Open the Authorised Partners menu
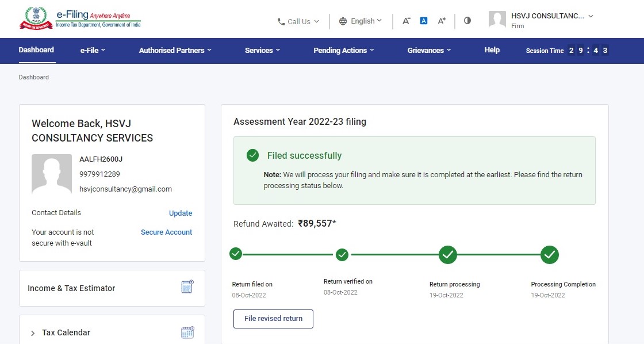644x344 pixels. (x=175, y=50)
